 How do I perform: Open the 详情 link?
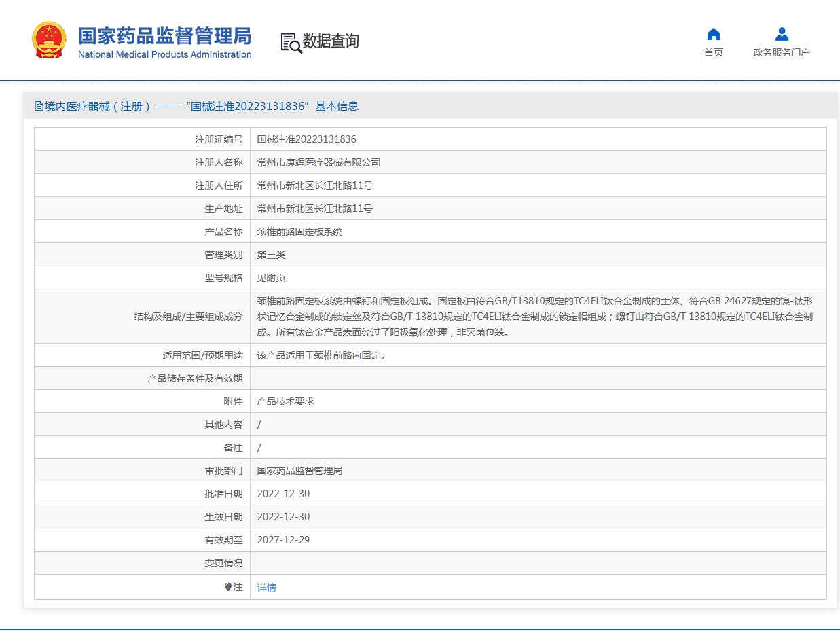pyautogui.click(x=267, y=588)
